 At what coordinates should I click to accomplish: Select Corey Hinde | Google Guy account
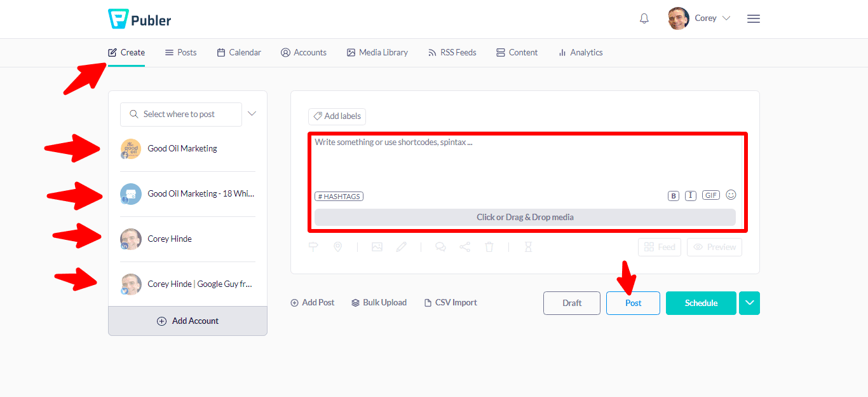pos(187,284)
